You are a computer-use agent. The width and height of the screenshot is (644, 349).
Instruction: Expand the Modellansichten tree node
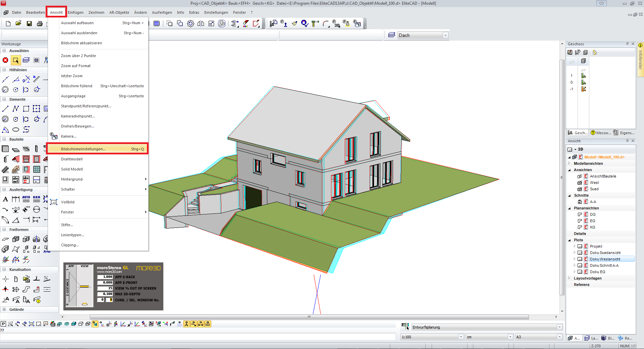(x=570, y=163)
